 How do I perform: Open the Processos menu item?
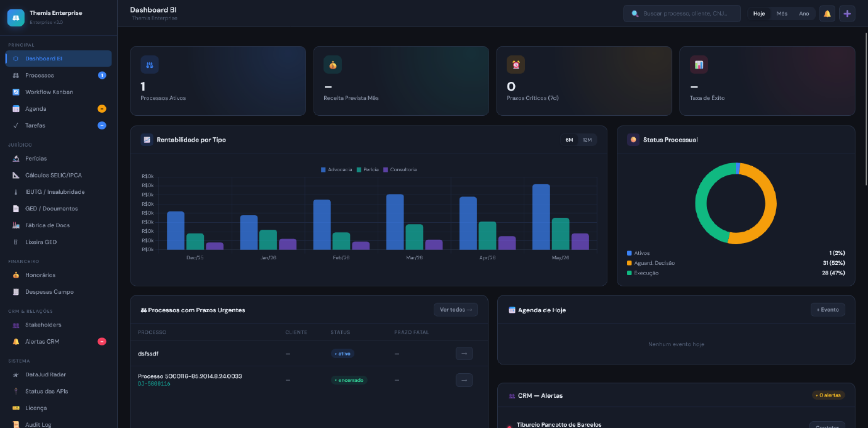tap(59, 76)
